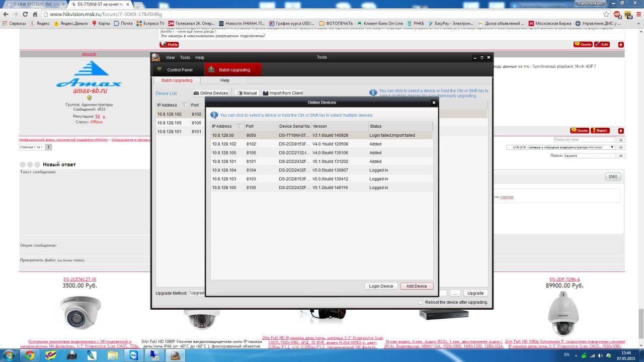Image resolution: width=644 pixels, height=362 pixels.
Task: Close the Online Devices dialog
Action: (x=434, y=103)
